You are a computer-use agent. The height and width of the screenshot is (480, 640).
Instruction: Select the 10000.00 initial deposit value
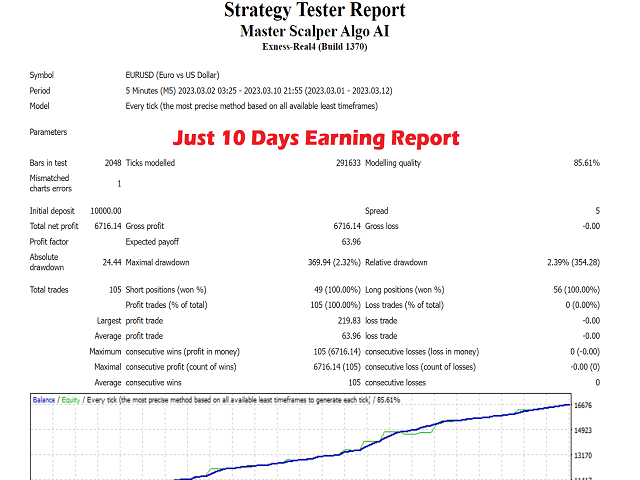point(106,211)
